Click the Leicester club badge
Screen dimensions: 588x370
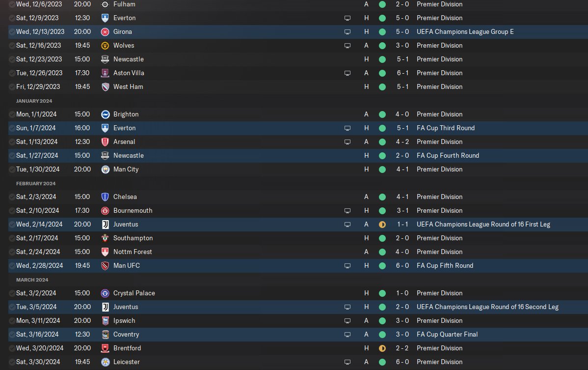click(x=105, y=362)
